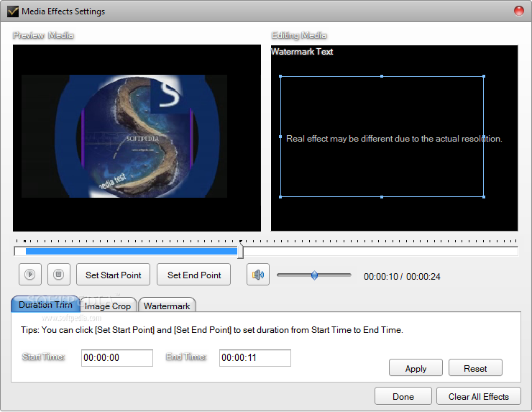Click the crop box bottom-right handle
The image size is (532, 412).
coord(484,197)
